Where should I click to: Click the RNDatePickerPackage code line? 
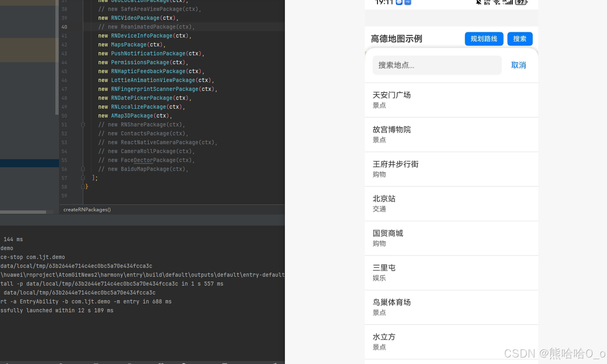click(x=145, y=98)
